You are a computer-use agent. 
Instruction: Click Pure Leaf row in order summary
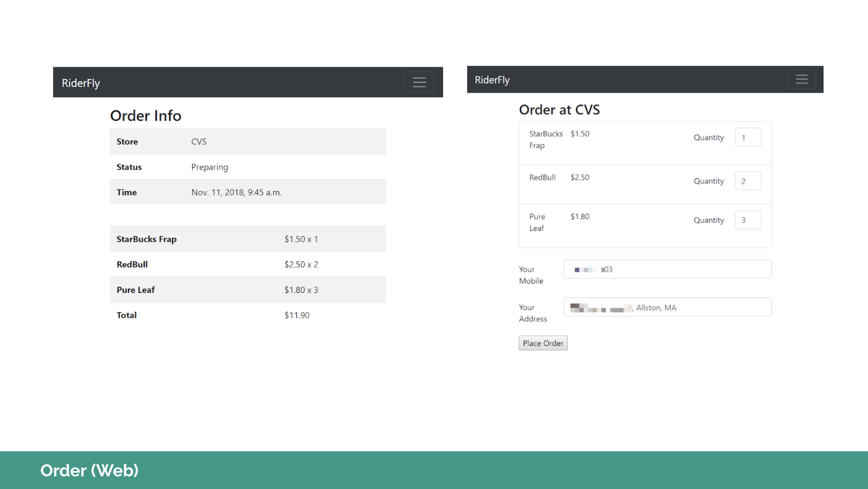click(247, 290)
